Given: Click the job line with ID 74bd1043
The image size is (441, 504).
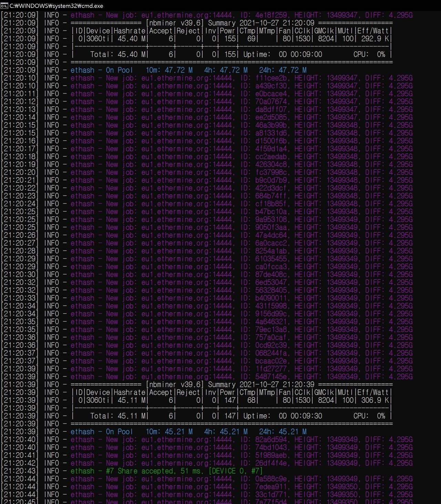Looking at the screenshot, I should tap(207, 447).
